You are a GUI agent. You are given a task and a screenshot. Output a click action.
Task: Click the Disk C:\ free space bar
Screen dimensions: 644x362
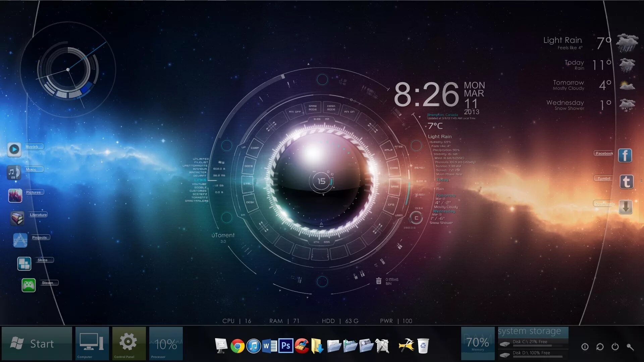[532, 346]
